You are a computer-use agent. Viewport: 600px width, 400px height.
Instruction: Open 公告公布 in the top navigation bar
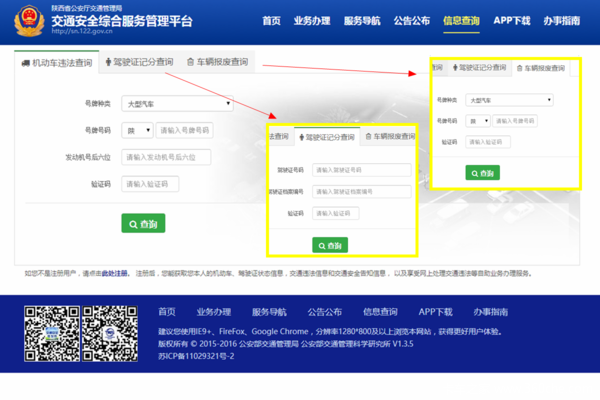click(412, 21)
